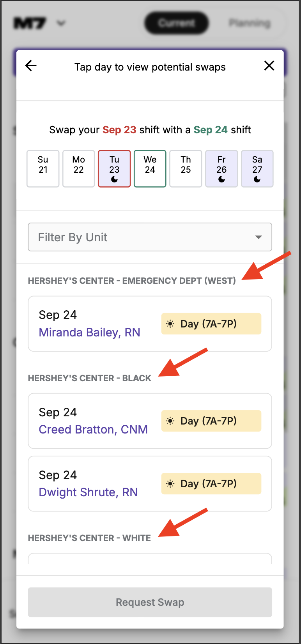The image size is (301, 644).
Task: Close the swap dialog with X
Action: click(269, 66)
